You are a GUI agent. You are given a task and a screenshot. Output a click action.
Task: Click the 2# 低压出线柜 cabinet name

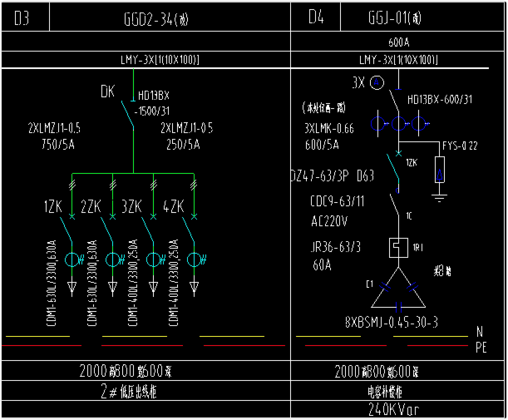[129, 391]
